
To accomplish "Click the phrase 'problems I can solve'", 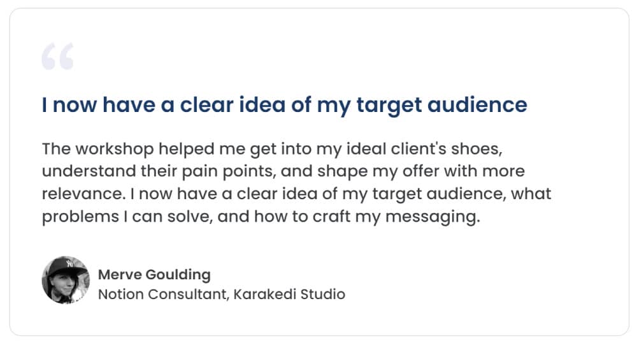I will [127, 217].
